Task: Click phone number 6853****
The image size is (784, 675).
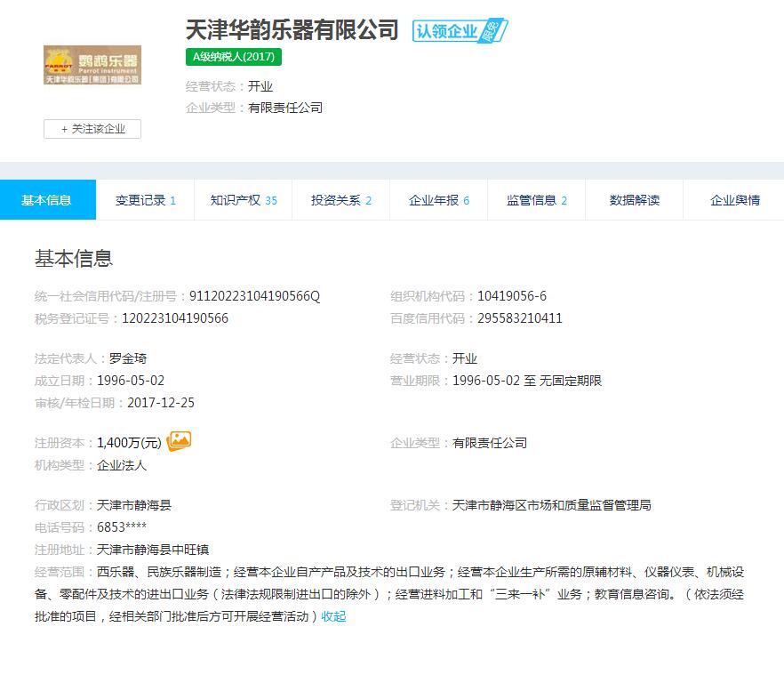Action: point(122,527)
